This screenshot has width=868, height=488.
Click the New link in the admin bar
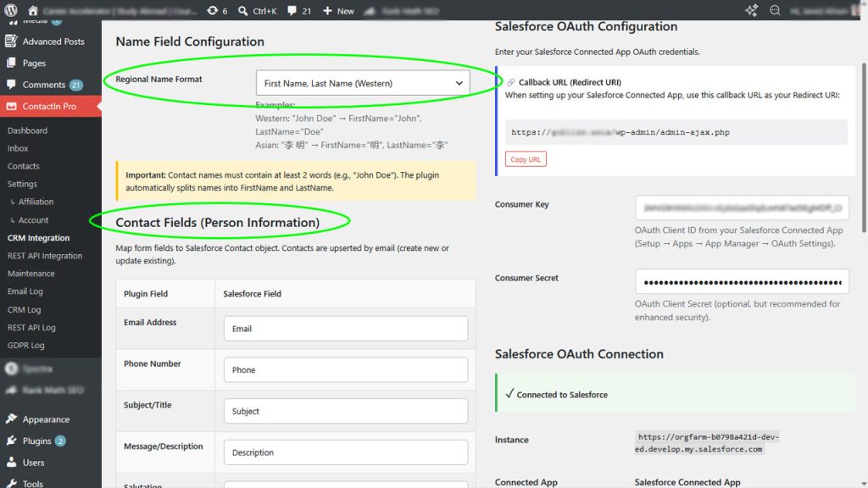click(x=345, y=10)
